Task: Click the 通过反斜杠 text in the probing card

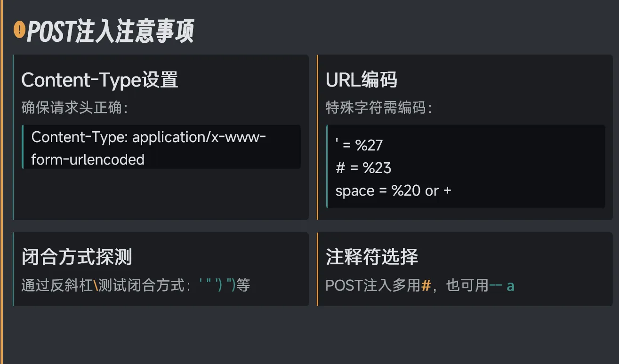Action: pyautogui.click(x=57, y=285)
